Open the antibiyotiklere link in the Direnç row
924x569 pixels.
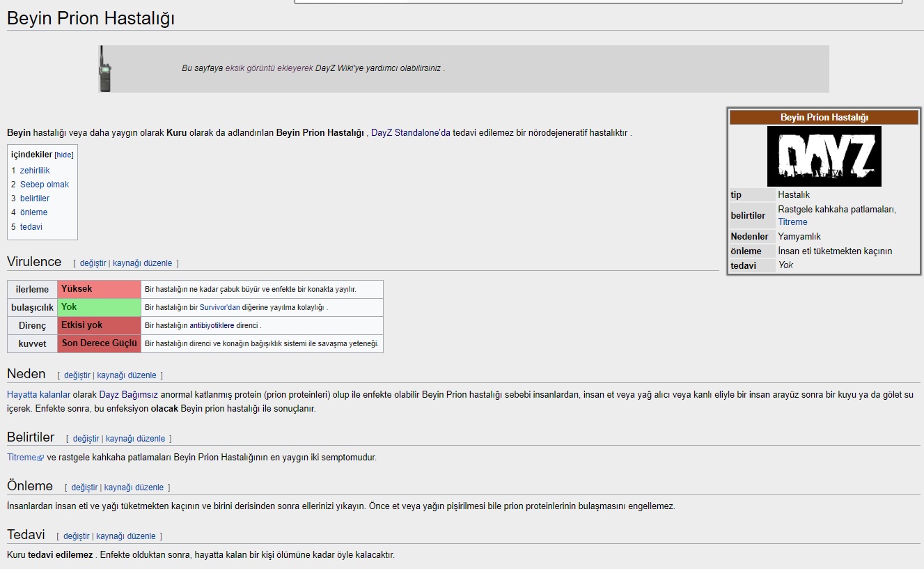pyautogui.click(x=212, y=325)
